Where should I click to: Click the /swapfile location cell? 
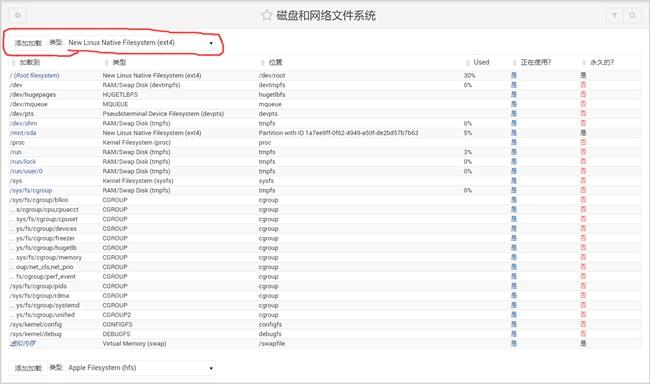(x=272, y=343)
